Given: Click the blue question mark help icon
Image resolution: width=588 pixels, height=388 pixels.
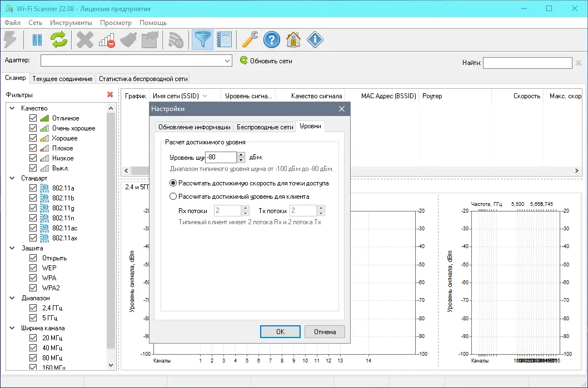Looking at the screenshot, I should pos(272,40).
